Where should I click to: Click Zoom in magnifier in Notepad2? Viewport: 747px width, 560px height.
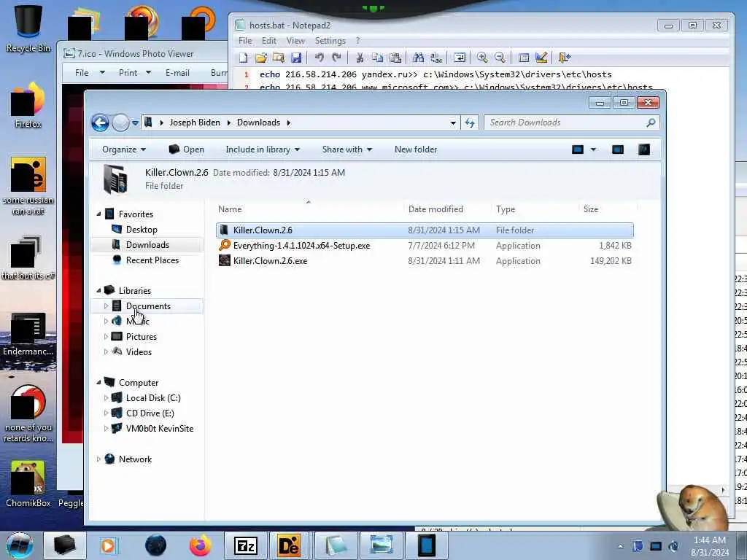pyautogui.click(x=482, y=58)
